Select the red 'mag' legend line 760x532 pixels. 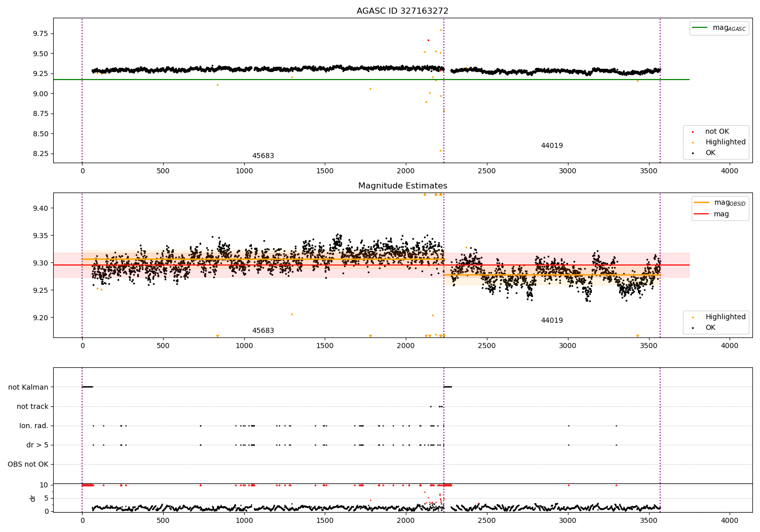[x=702, y=214]
